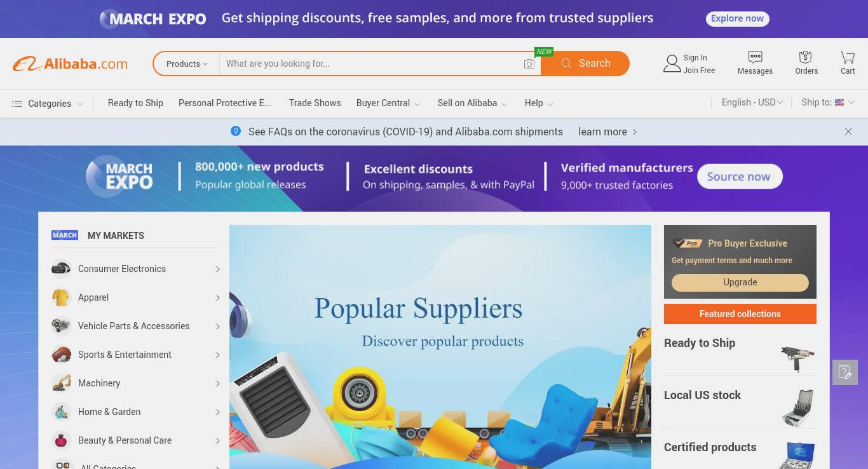Open the shopping Cart icon
Viewport: 868px width, 469px height.
[848, 57]
